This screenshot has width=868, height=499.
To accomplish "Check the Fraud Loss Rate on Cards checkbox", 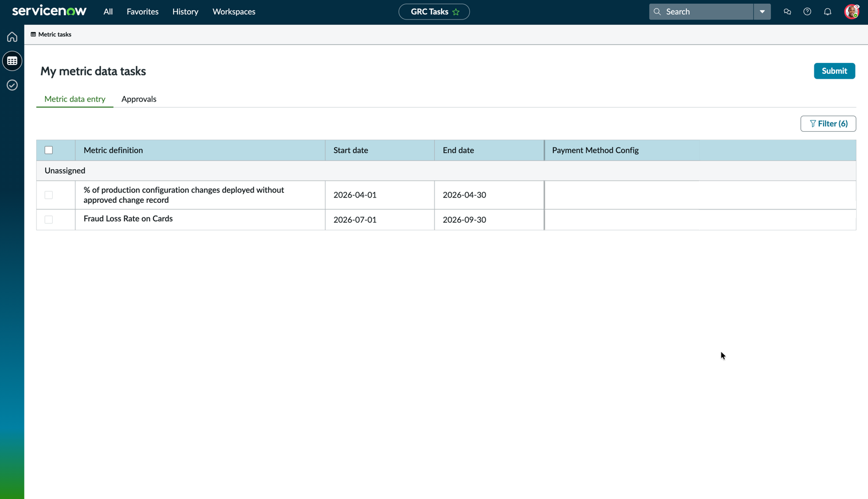I will click(49, 220).
